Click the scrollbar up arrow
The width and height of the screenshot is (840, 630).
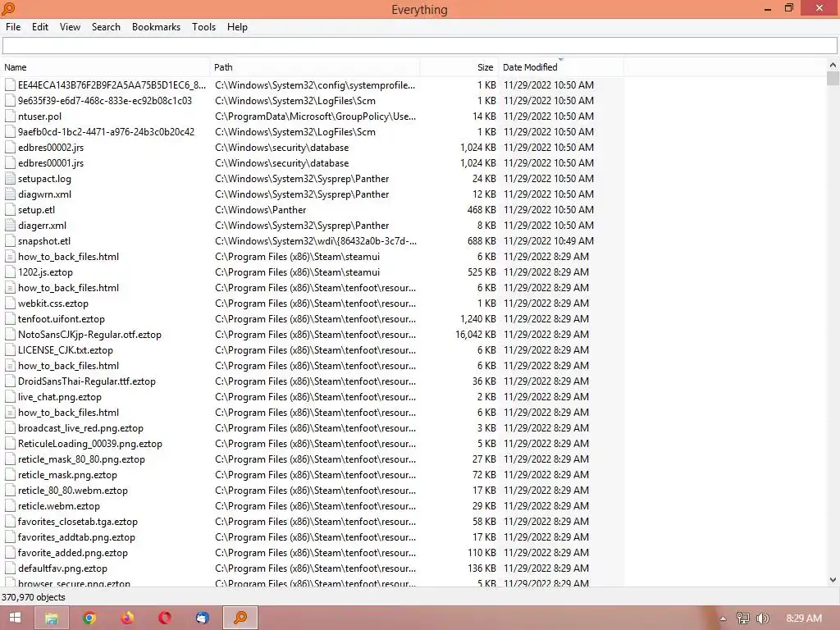(x=833, y=65)
